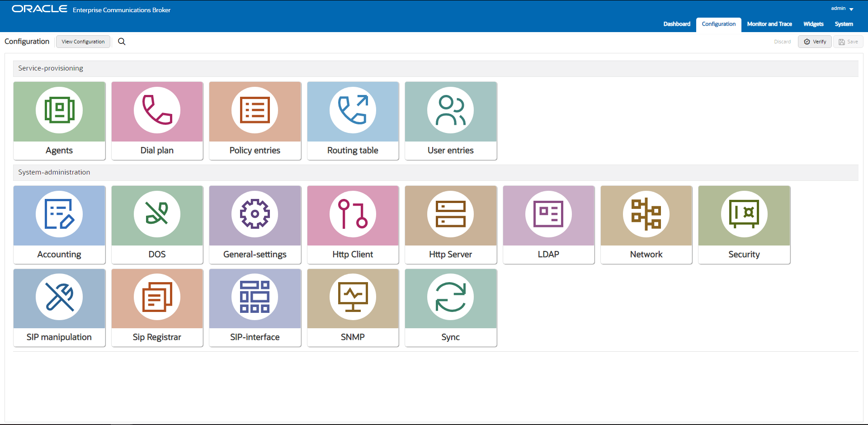Click the 'DOS' tile label
Image resolution: width=868 pixels, height=425 pixels.
[x=157, y=255]
